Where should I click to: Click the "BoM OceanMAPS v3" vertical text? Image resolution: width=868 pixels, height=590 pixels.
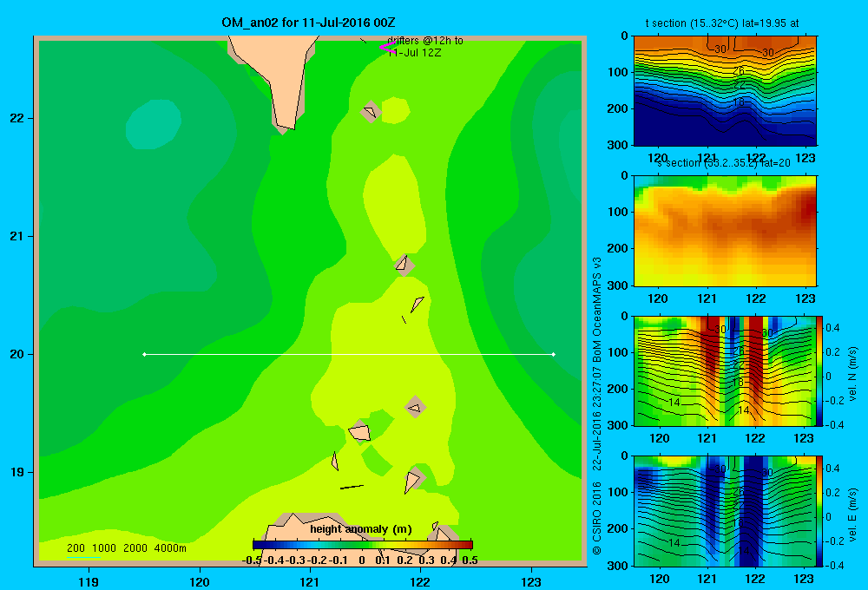(597, 310)
